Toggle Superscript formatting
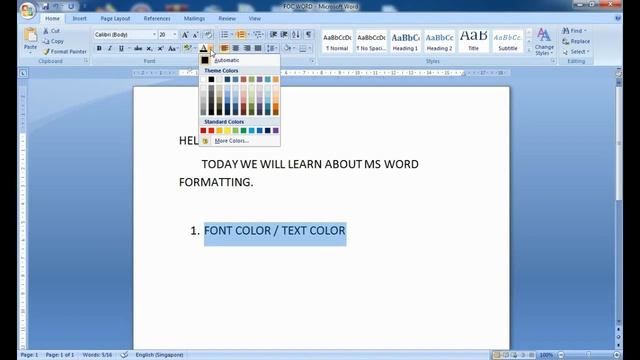640x360 pixels. point(160,49)
